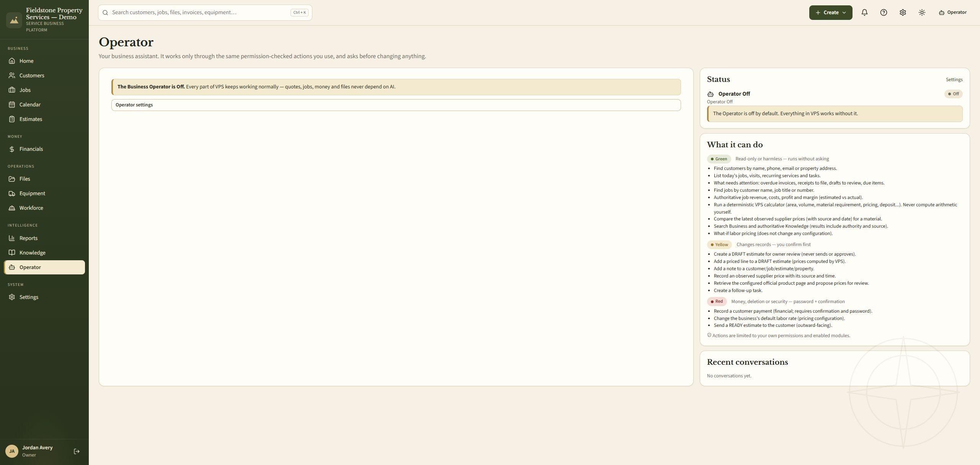The width and height of the screenshot is (980, 465).
Task: Open the Home icon in sidebar
Action: 12,61
